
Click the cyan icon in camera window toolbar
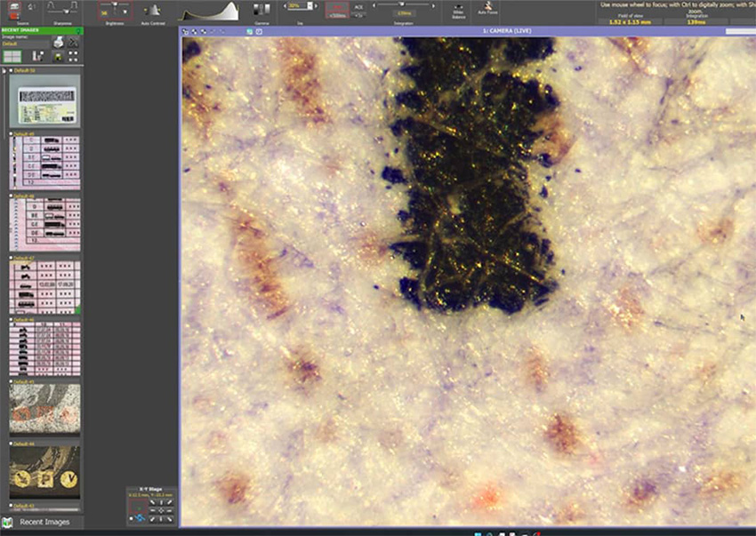(x=250, y=32)
